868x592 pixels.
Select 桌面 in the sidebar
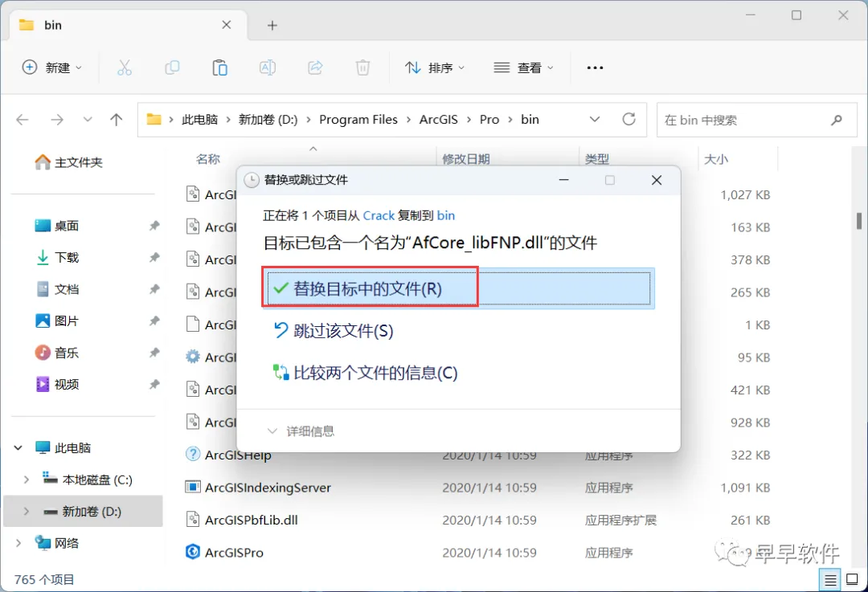57,225
